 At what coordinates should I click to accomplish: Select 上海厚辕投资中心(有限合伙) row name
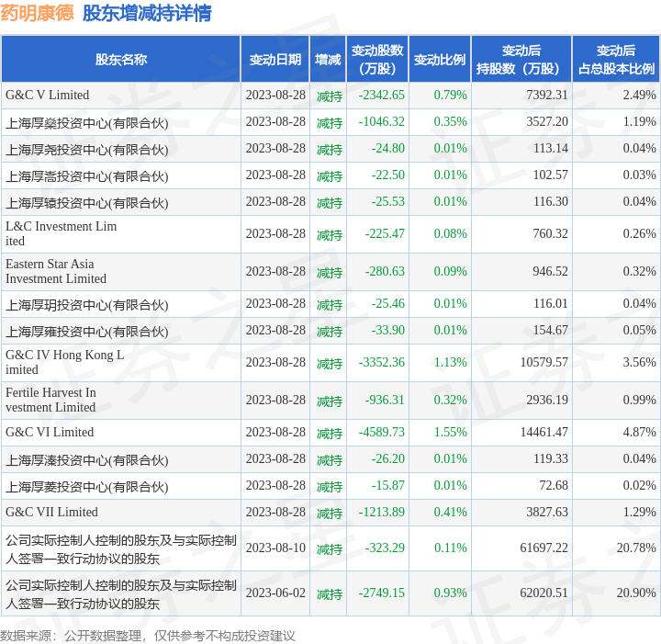(x=87, y=203)
